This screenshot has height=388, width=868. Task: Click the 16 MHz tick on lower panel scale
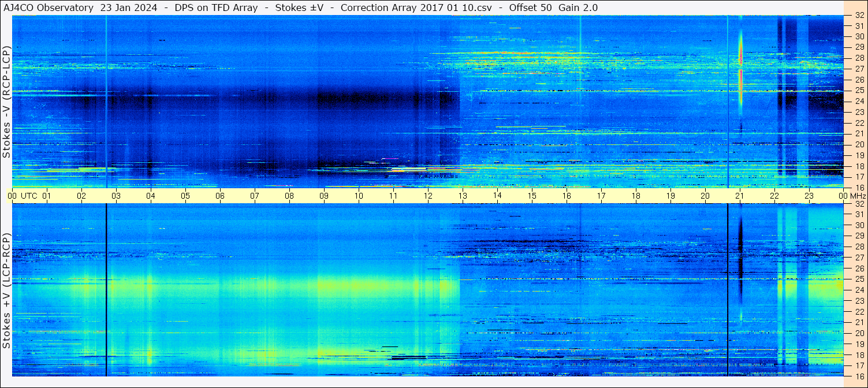click(x=859, y=376)
